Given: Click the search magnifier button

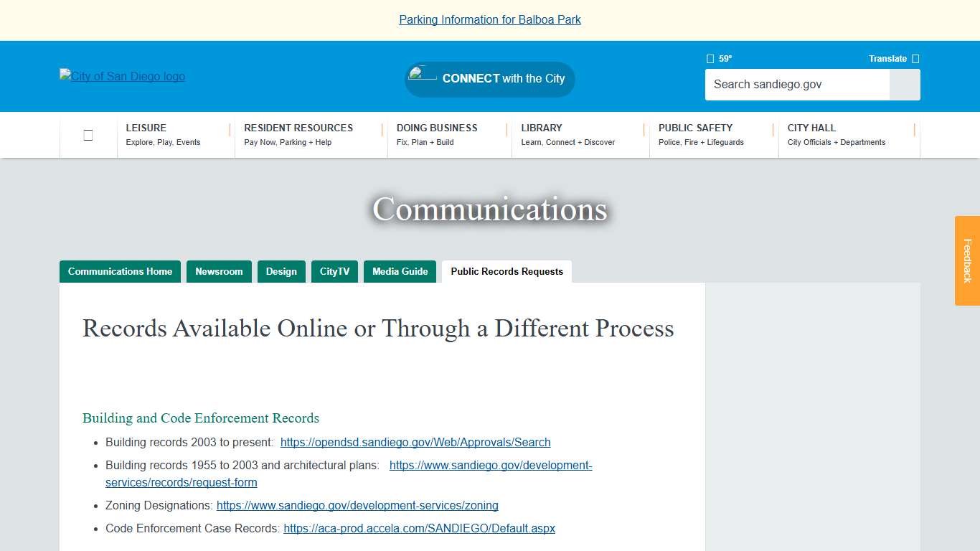Looking at the screenshot, I should click(904, 85).
